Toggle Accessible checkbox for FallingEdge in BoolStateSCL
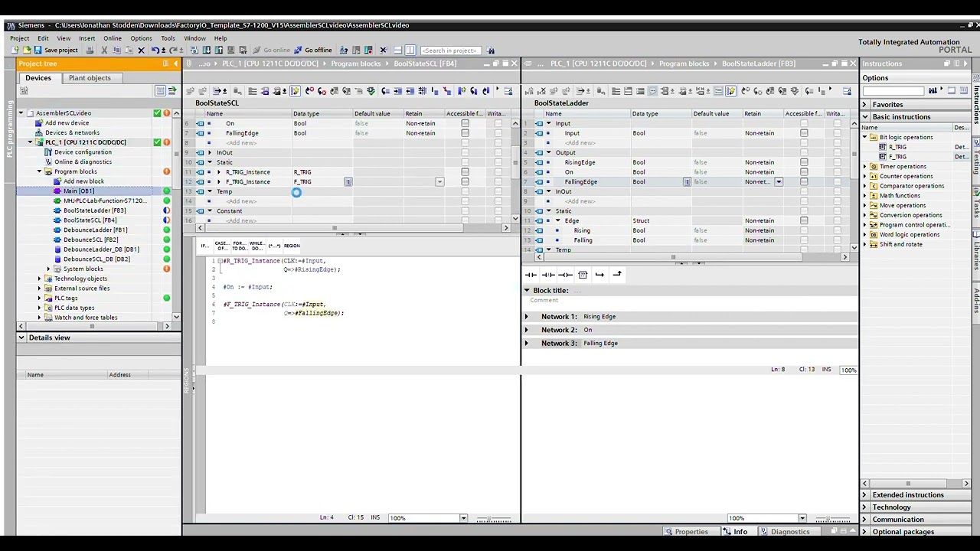980x551 pixels. [465, 133]
